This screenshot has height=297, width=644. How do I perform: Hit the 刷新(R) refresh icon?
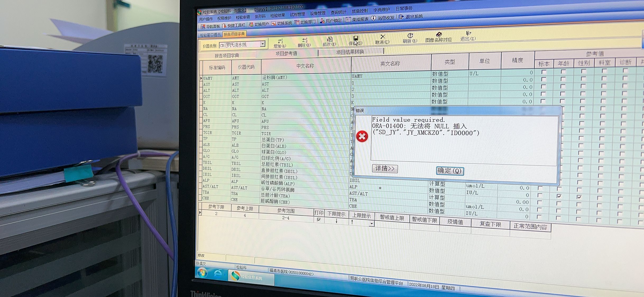pos(410,35)
